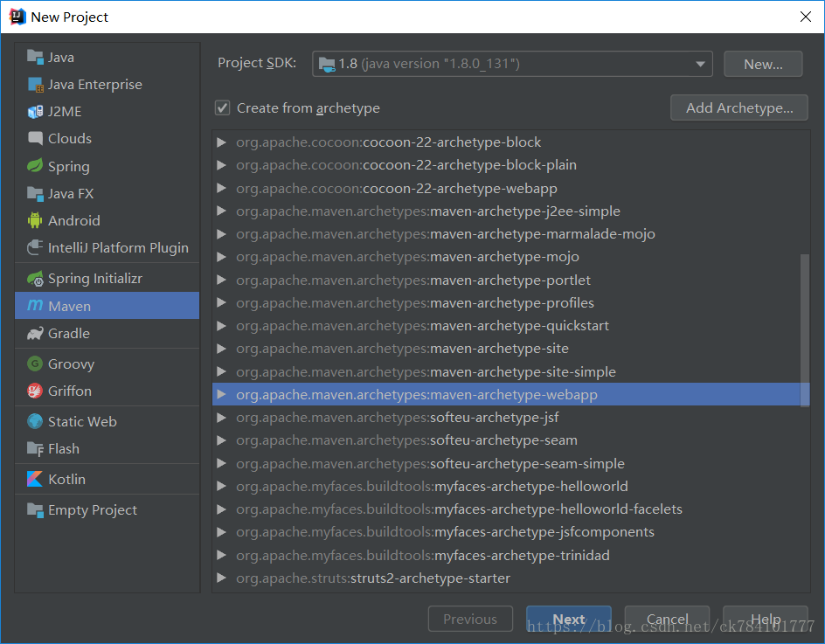Select Gradle project type

[107, 333]
